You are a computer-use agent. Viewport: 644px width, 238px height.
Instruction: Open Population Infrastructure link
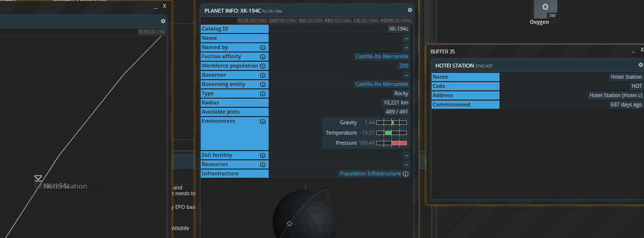coord(370,174)
